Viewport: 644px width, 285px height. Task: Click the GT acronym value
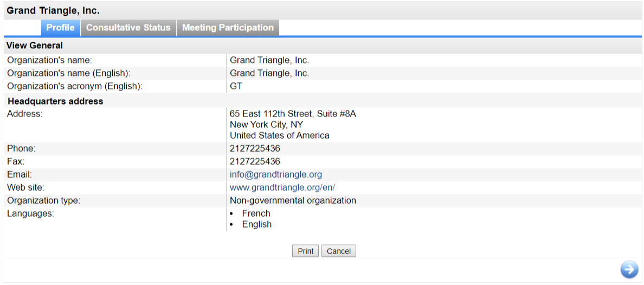(x=236, y=87)
